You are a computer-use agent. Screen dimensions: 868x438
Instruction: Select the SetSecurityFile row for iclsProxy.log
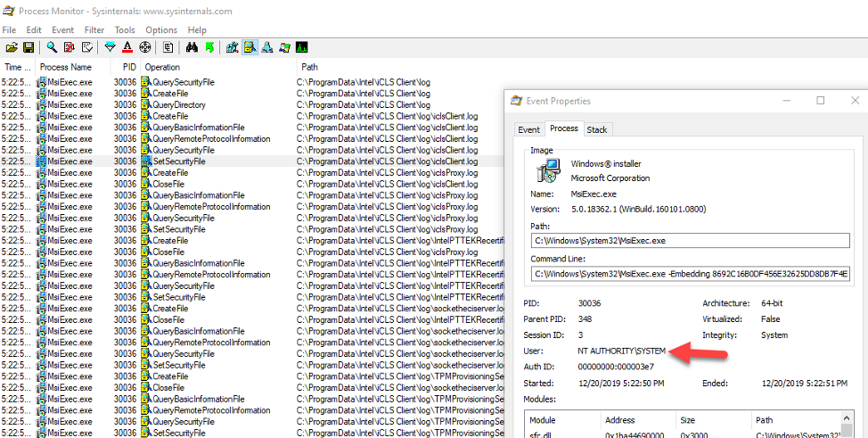252,229
